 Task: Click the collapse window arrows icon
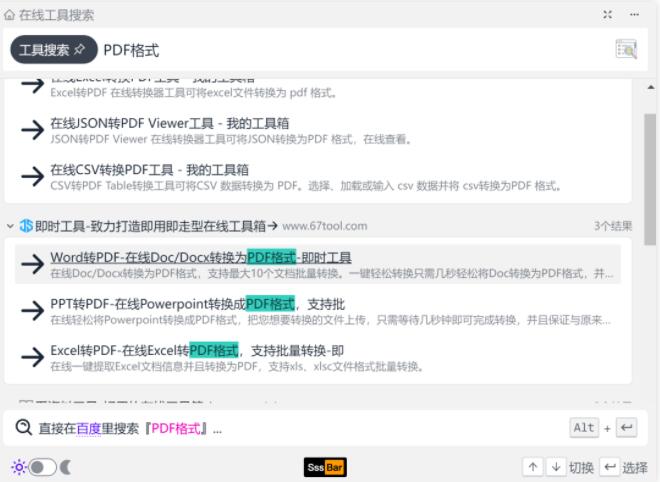coord(608,15)
